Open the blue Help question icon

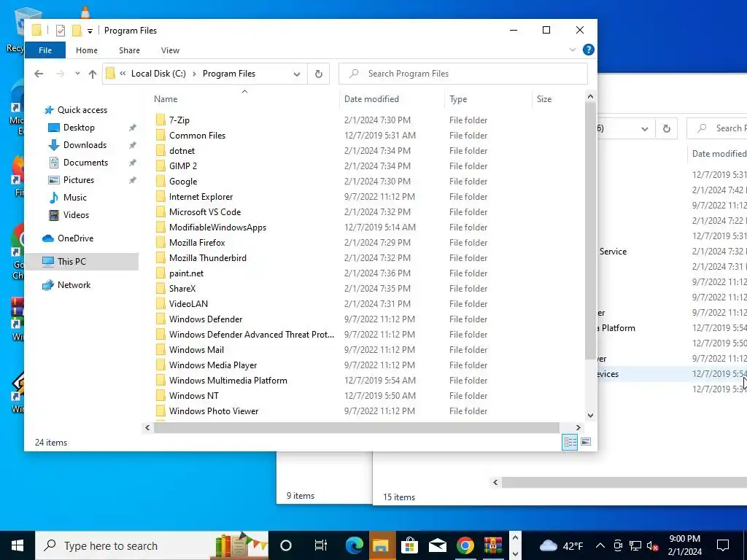[589, 50]
